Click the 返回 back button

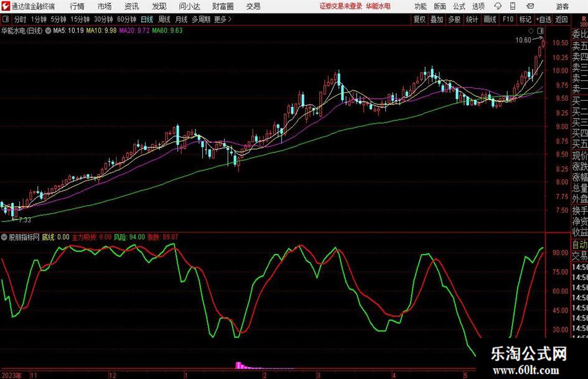point(561,19)
